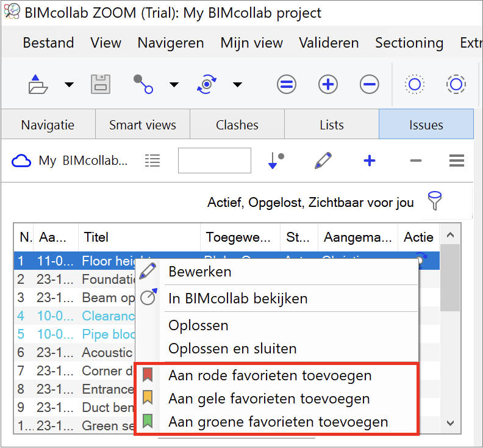The width and height of the screenshot is (483, 448).
Task: Click the filter funnel icon
Action: tap(435, 201)
